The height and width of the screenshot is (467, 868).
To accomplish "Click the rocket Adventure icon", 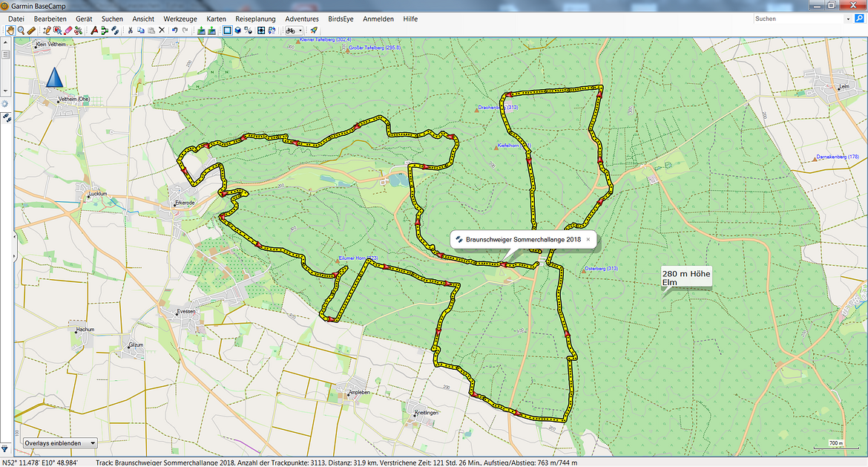I will click(314, 30).
